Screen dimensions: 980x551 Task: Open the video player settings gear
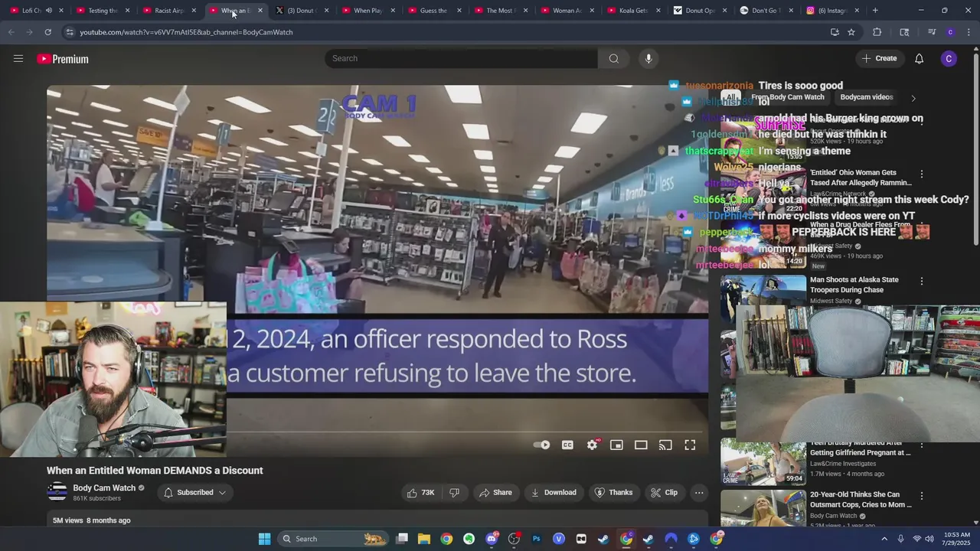click(x=592, y=445)
